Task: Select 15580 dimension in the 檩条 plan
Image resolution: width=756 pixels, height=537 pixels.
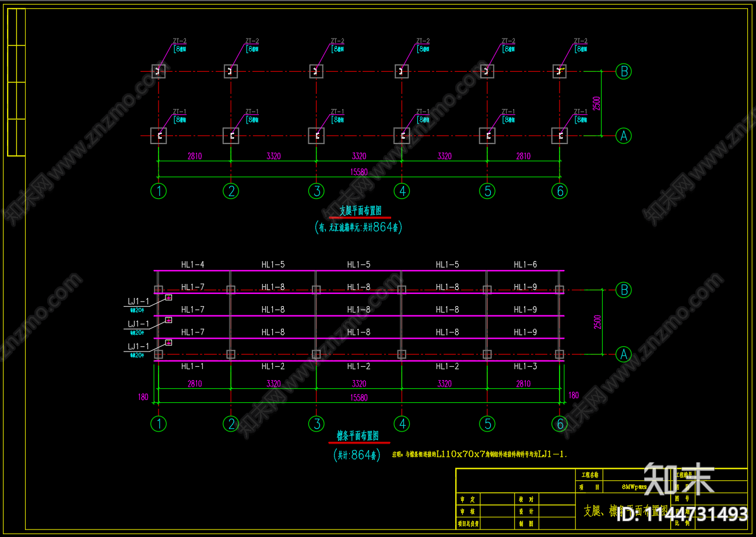Action: (x=359, y=398)
